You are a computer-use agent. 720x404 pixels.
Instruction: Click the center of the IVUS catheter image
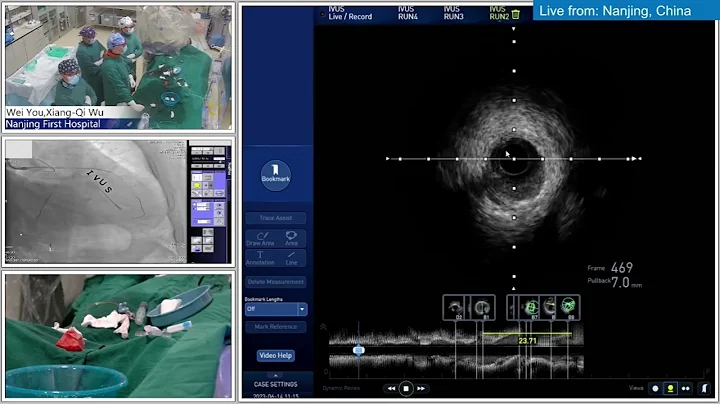(514, 159)
